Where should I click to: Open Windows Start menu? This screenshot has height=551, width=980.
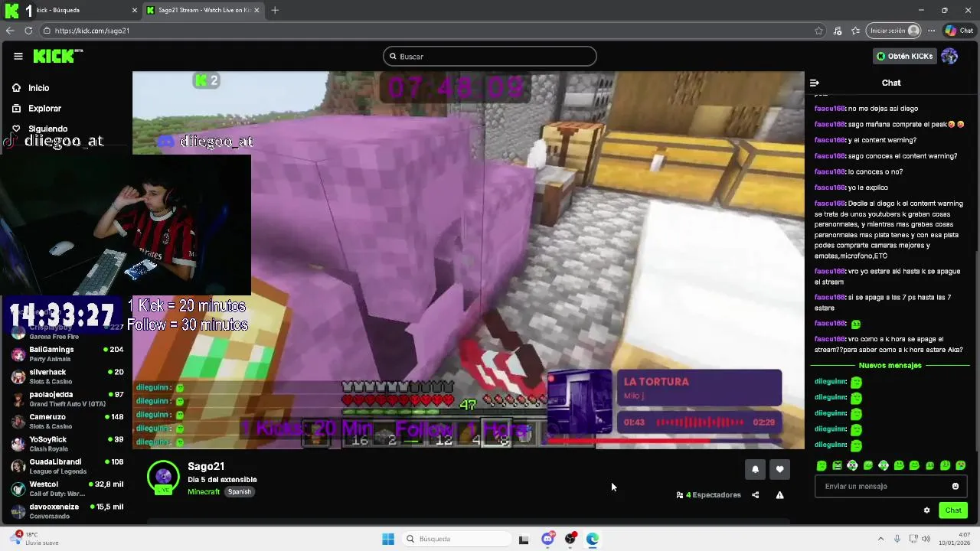coord(388,539)
